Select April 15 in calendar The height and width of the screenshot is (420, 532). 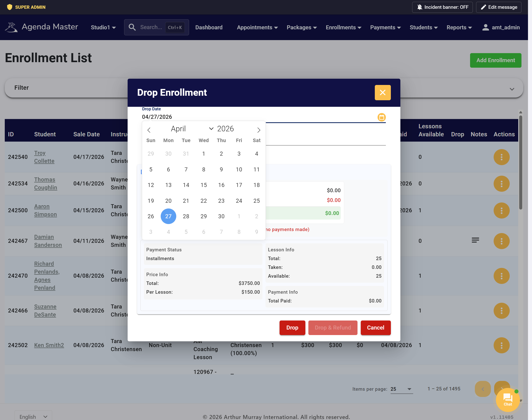[x=204, y=185]
